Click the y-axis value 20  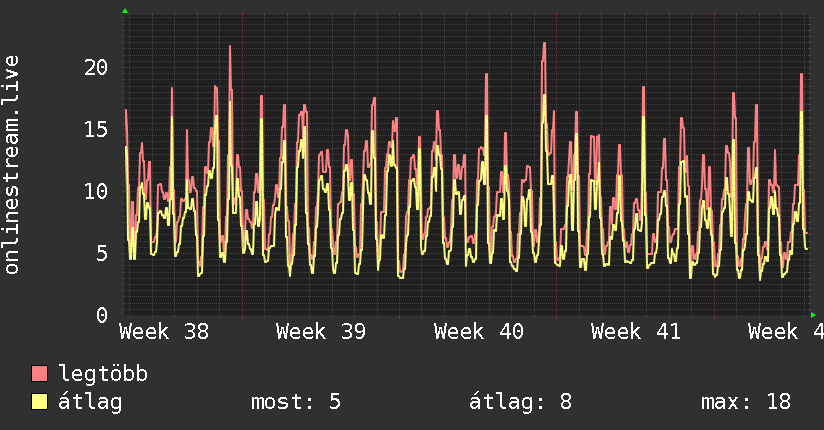(x=96, y=67)
